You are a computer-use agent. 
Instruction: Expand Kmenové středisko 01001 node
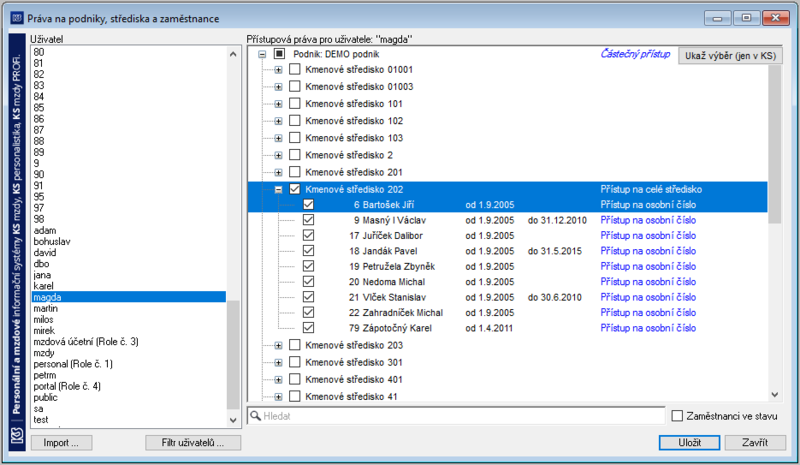point(278,70)
